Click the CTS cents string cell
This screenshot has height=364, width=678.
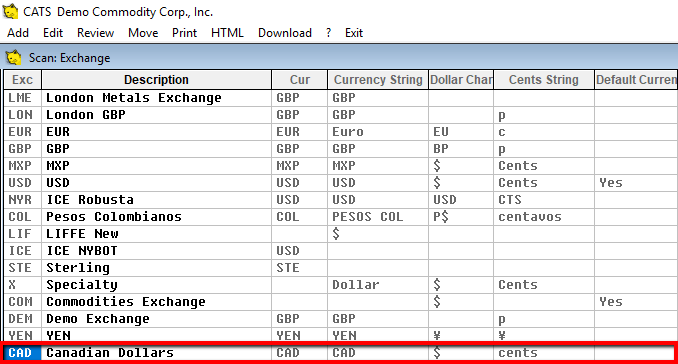pos(544,200)
